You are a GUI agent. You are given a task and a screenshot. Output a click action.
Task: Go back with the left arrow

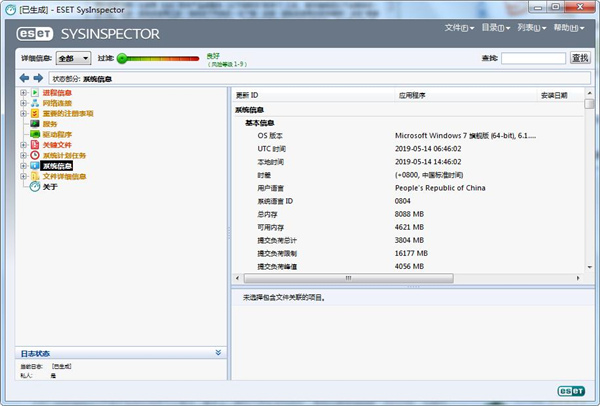coord(24,77)
